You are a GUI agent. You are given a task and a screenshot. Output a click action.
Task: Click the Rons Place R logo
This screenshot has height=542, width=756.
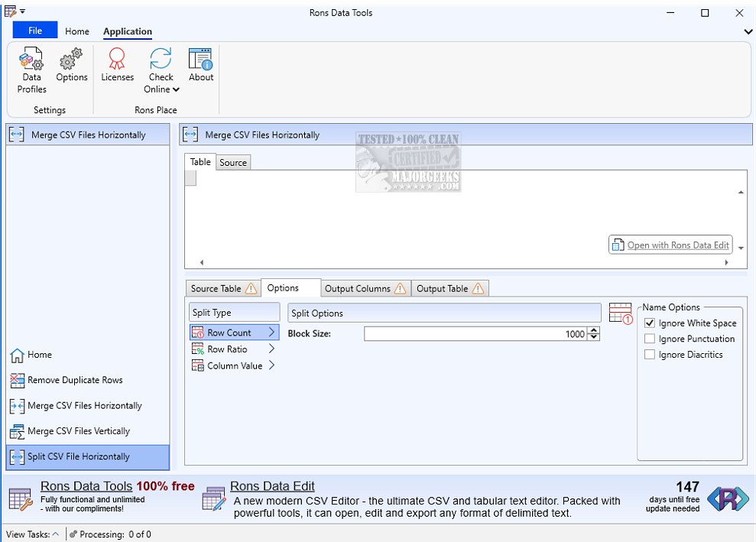click(728, 498)
